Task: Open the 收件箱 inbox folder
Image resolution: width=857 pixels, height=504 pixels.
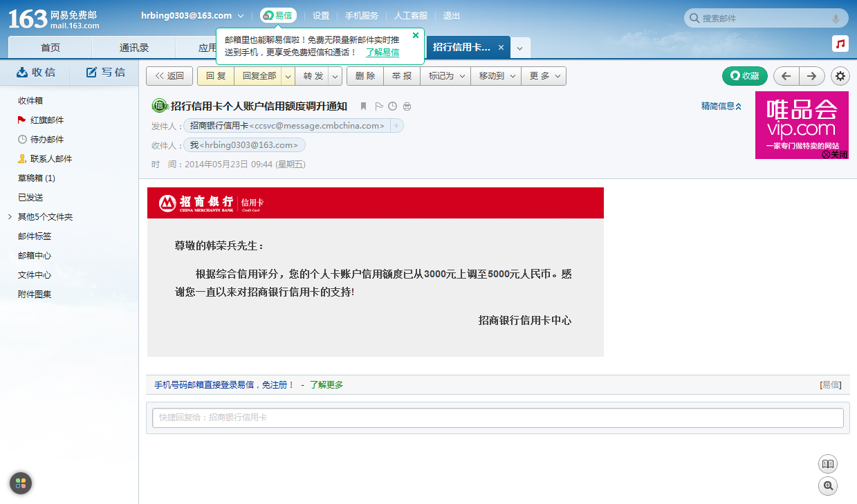Action: coord(30,101)
